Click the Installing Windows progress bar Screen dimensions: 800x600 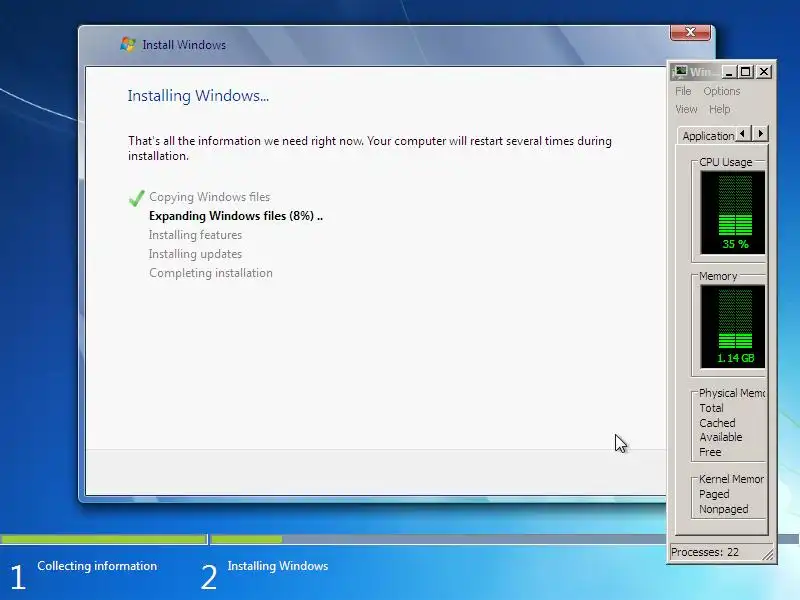tap(439, 539)
